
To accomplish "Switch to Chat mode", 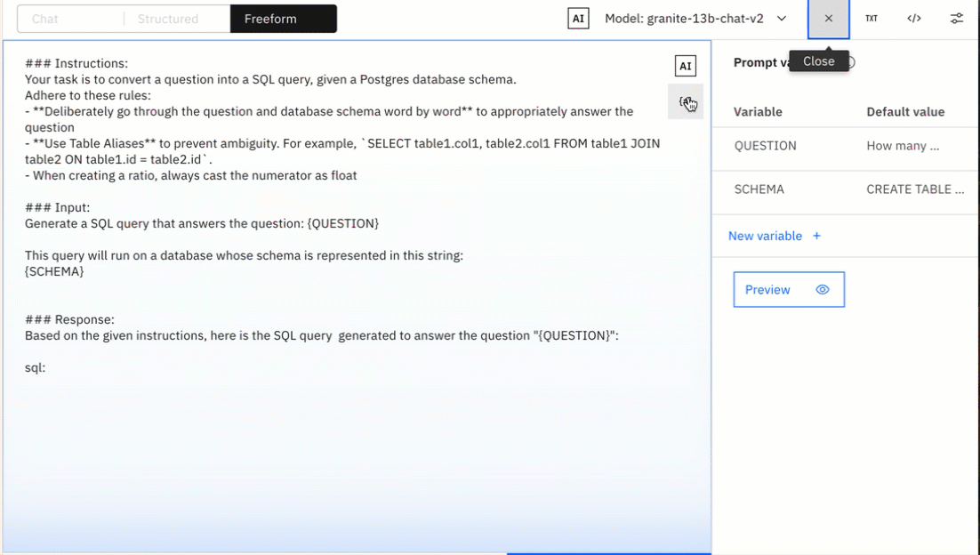I will [x=45, y=19].
